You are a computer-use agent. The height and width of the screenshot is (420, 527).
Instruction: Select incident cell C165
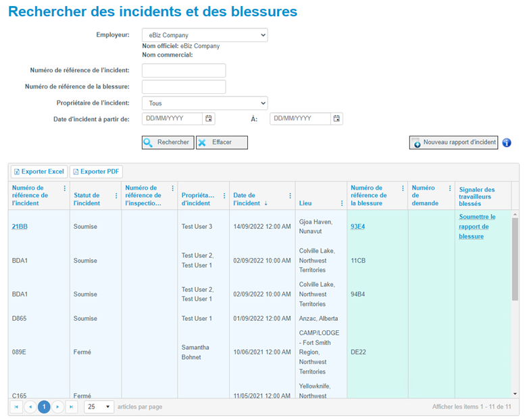pyautogui.click(x=19, y=396)
